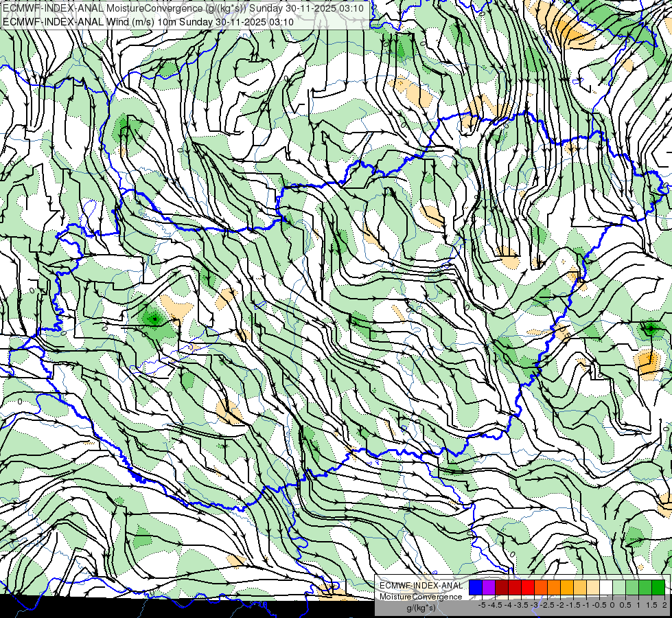672x618 pixels.
Task: Click the -4.5 legend tick label
Action: tap(495, 605)
